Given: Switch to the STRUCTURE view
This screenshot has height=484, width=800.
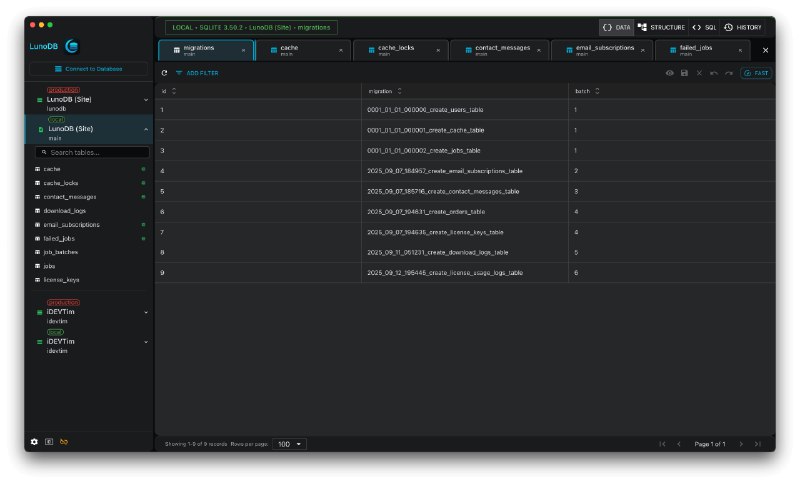Looking at the screenshot, I should (662, 27).
